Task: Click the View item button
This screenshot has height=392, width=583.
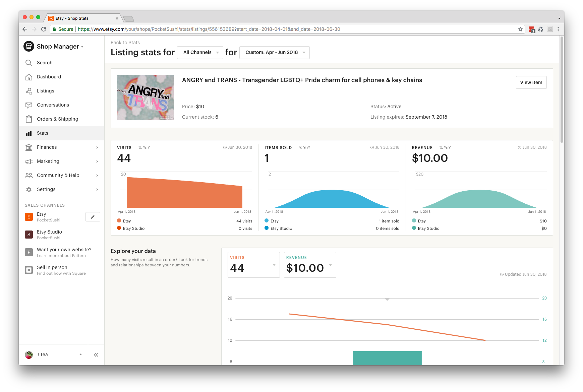Action: click(531, 82)
